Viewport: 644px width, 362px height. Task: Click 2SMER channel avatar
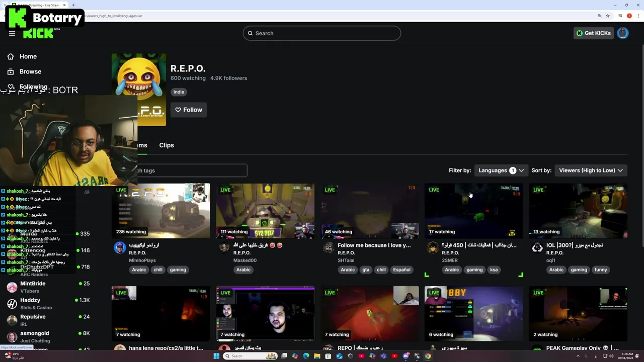coord(433,247)
